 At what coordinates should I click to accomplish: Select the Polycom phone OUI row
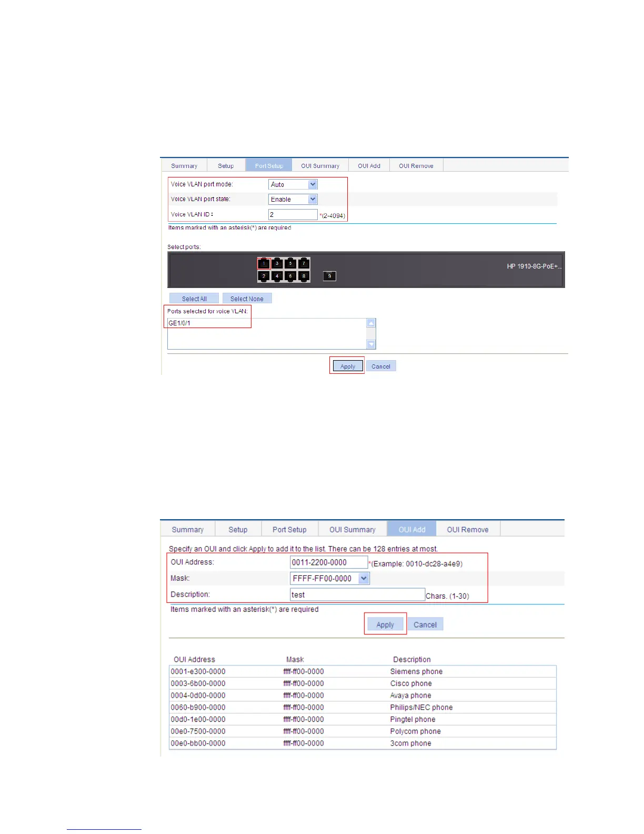pyautogui.click(x=363, y=731)
